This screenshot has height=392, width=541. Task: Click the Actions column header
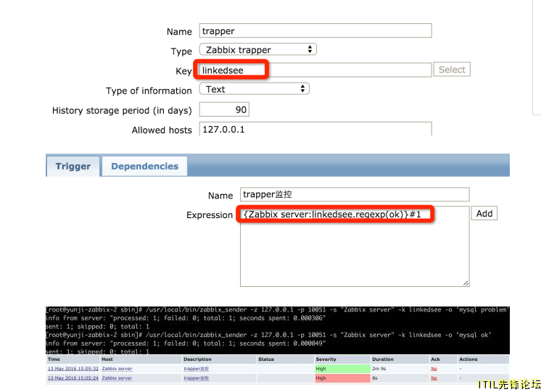[x=468, y=359]
